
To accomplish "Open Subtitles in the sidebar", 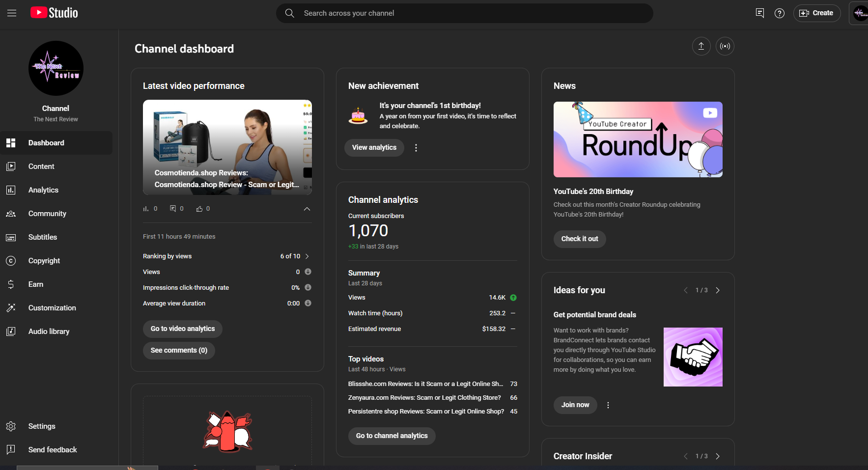I will [x=56, y=237].
